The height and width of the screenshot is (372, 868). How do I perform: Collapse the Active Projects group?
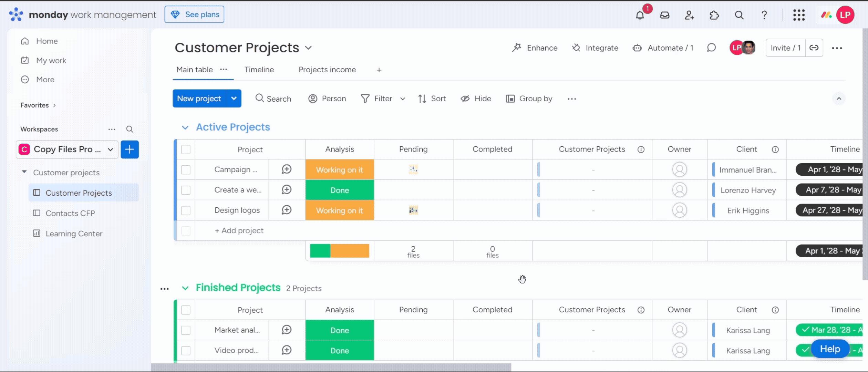[x=185, y=127]
